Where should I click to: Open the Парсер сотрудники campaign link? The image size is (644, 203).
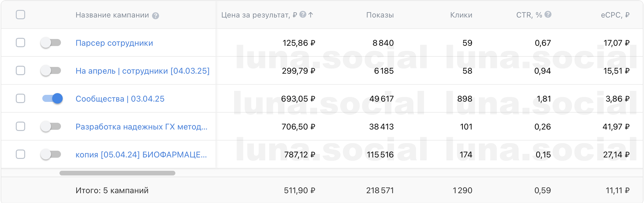tap(114, 43)
